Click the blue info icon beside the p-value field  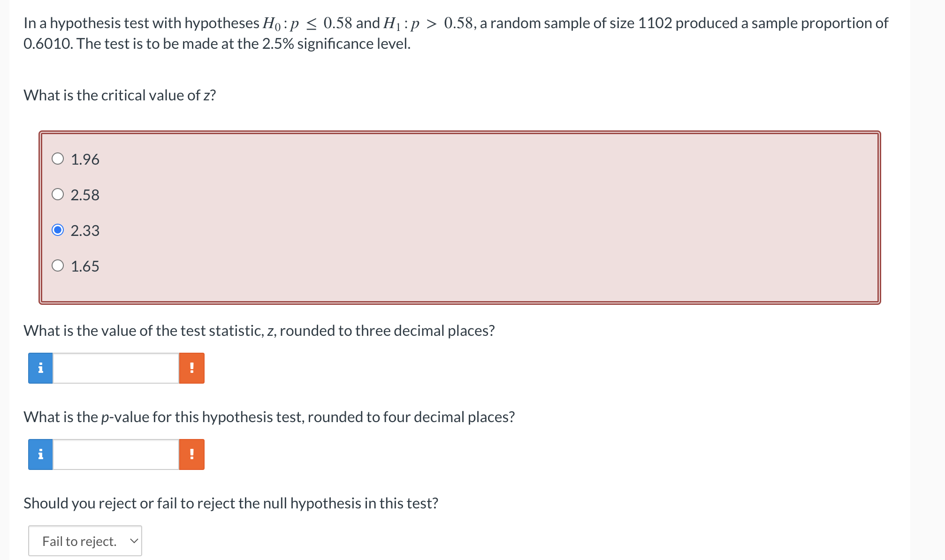click(40, 454)
